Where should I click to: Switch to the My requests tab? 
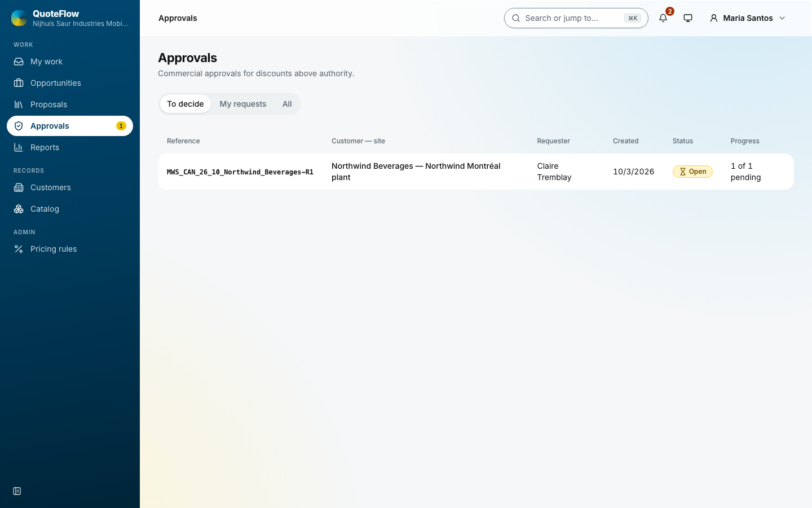coord(243,104)
